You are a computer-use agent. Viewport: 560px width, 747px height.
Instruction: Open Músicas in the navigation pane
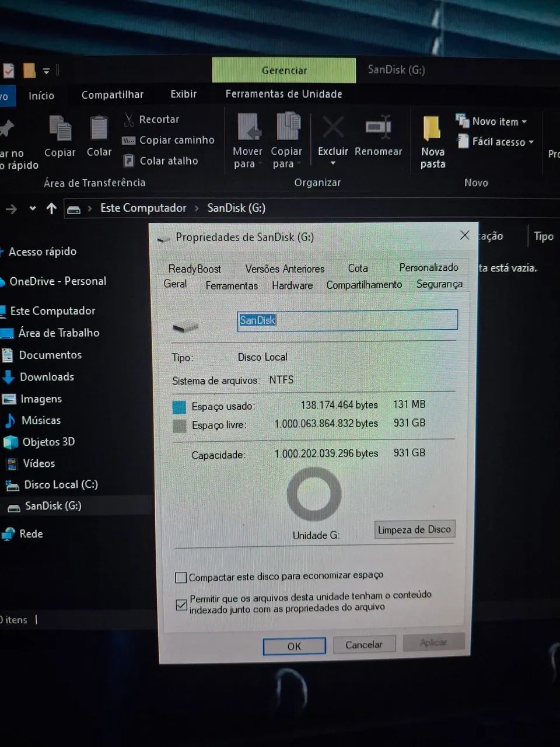[x=41, y=420]
